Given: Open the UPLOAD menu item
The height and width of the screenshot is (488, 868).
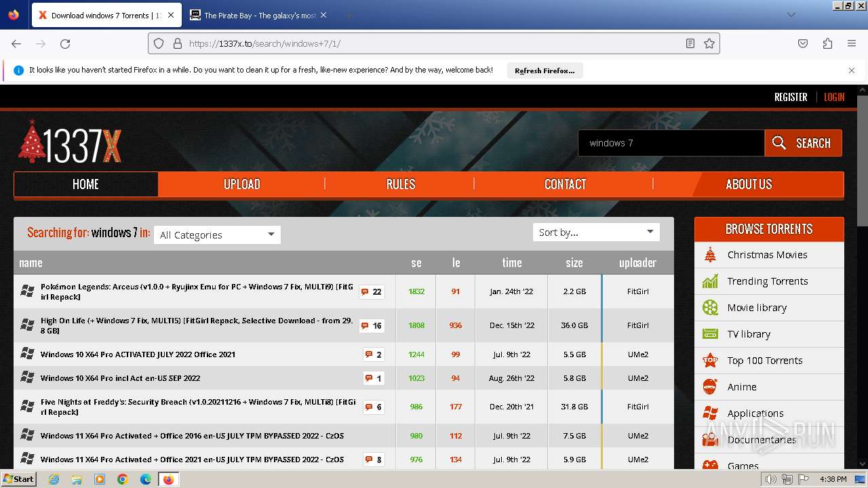Looking at the screenshot, I should point(242,184).
